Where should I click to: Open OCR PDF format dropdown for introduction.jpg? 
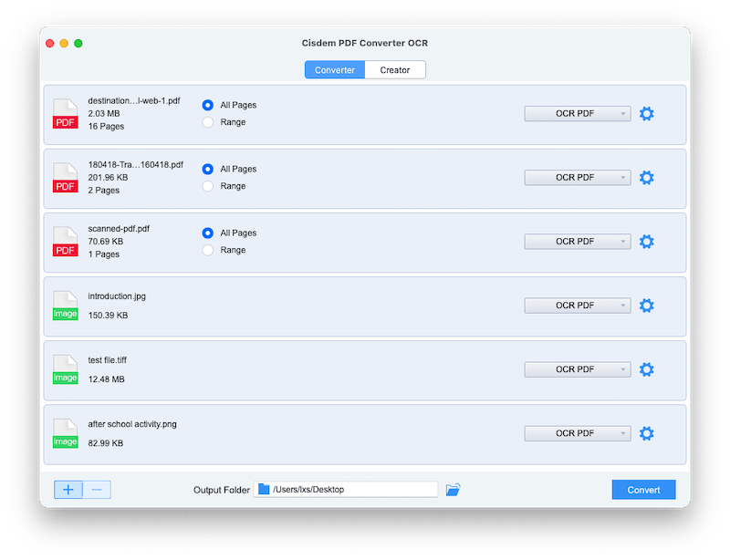tap(577, 305)
